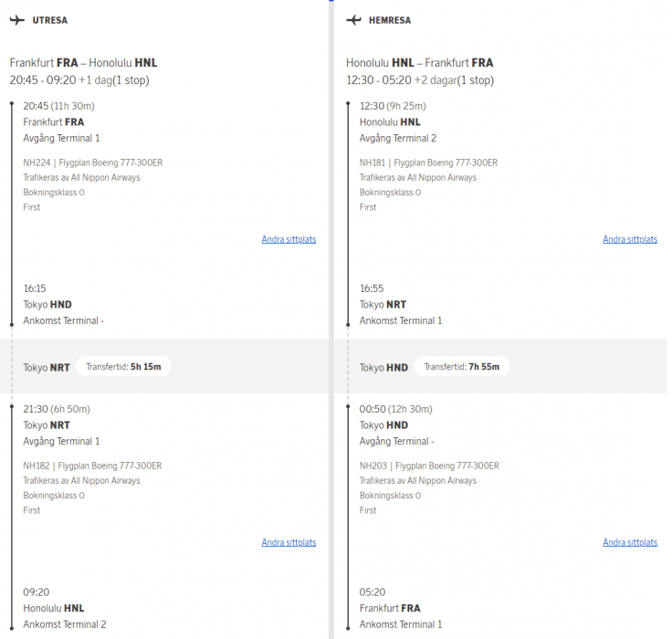The image size is (672, 639).
Task: Click Tokyo NRT in the outbound transfer row
Action: coord(47,368)
